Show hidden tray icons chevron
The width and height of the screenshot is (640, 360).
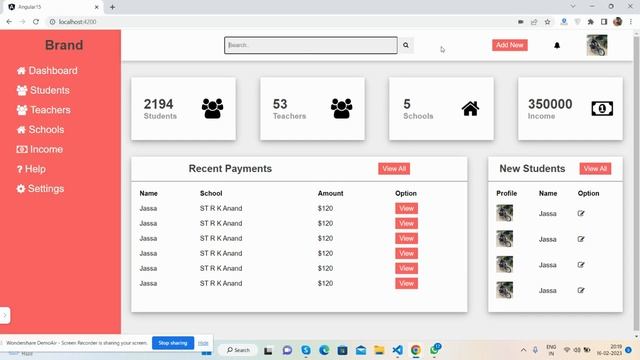coord(523,350)
